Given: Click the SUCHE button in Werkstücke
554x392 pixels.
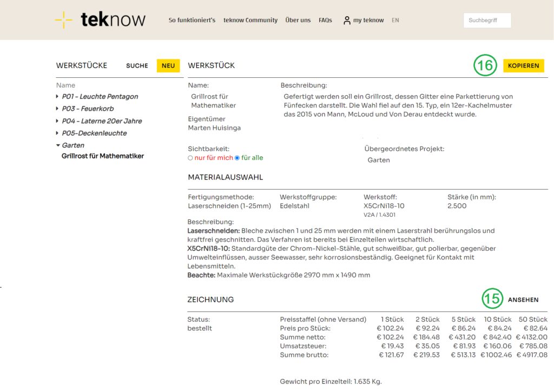Looking at the screenshot, I should (137, 65).
